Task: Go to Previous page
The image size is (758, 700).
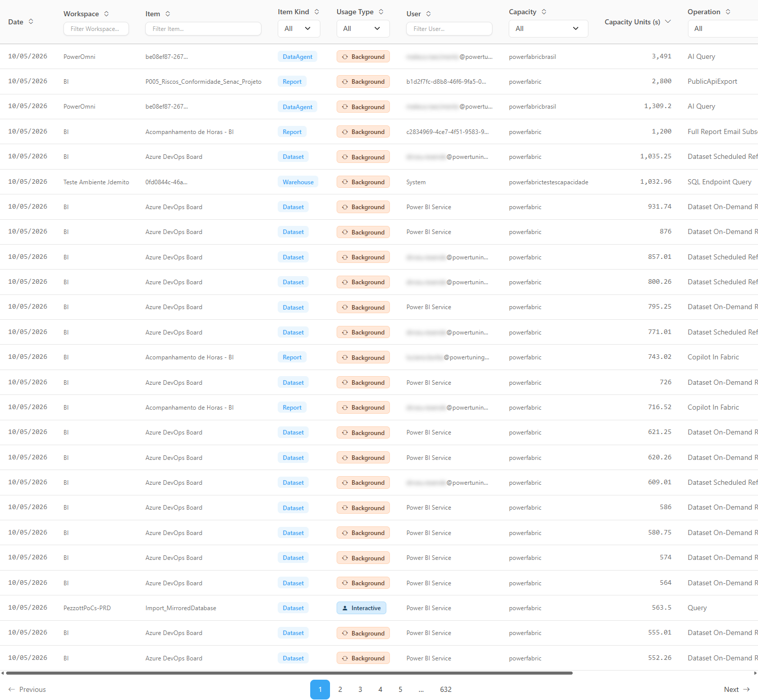Action: pyautogui.click(x=27, y=689)
